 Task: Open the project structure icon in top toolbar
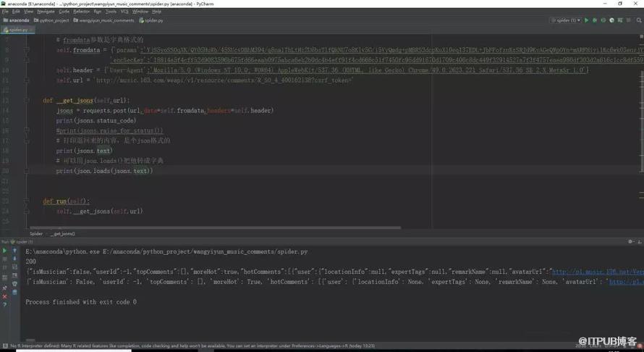tap(620, 20)
